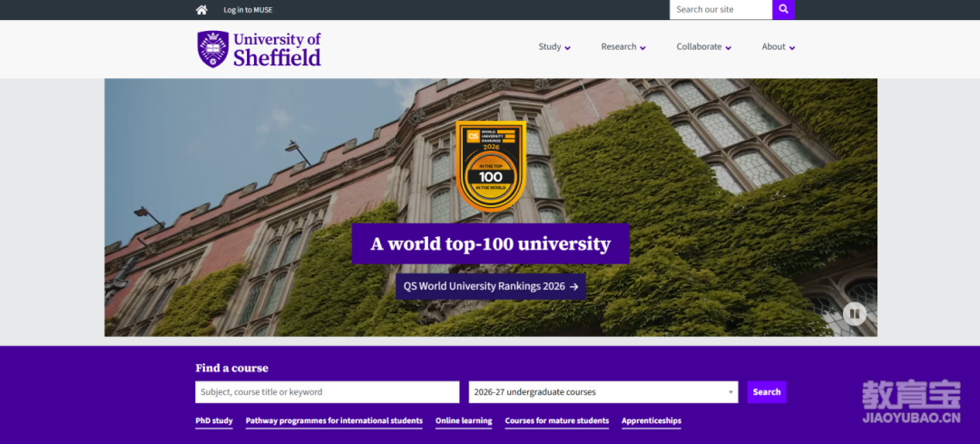The image size is (980, 444).
Task: Go to the home page via house icon
Action: click(201, 10)
